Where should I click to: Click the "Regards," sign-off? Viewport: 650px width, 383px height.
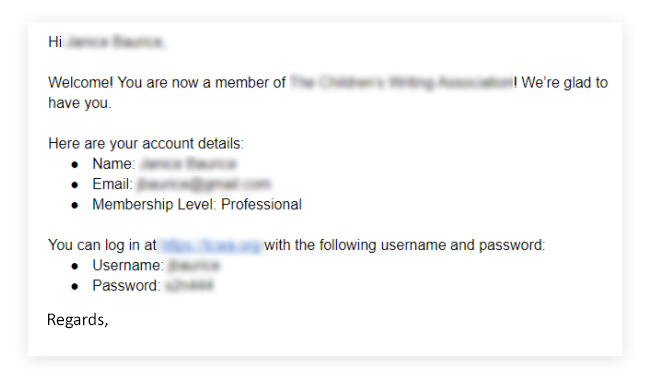78,320
